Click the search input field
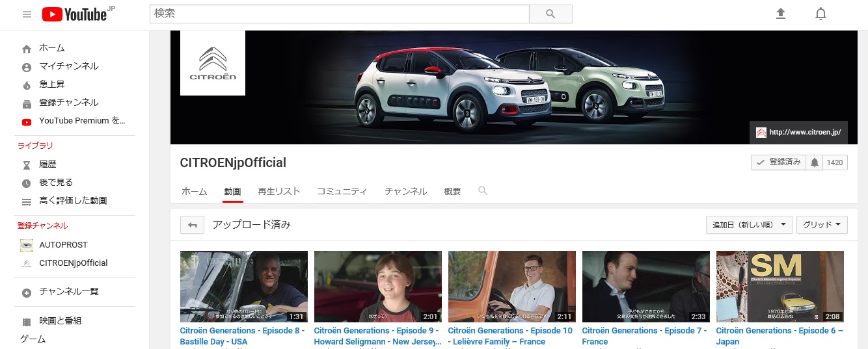This screenshot has width=868, height=349. pyautogui.click(x=340, y=14)
